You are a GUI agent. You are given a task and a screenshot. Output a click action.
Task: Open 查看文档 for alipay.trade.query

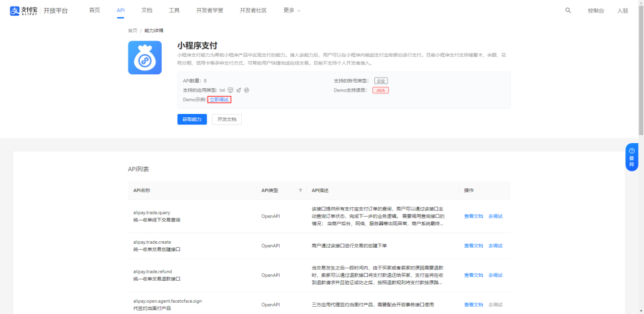474,217
